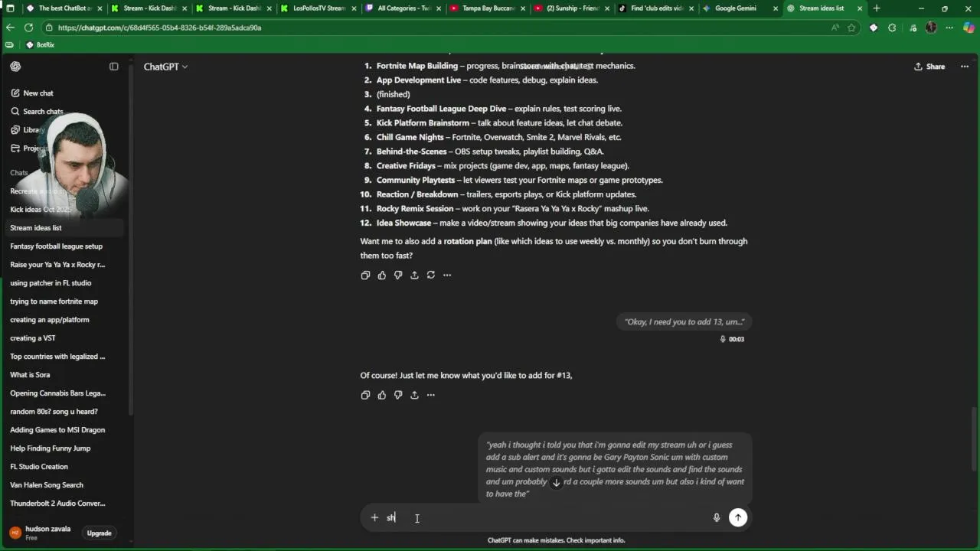Regenerate the stream ideas list response
The width and height of the screenshot is (980, 551).
coord(431,275)
